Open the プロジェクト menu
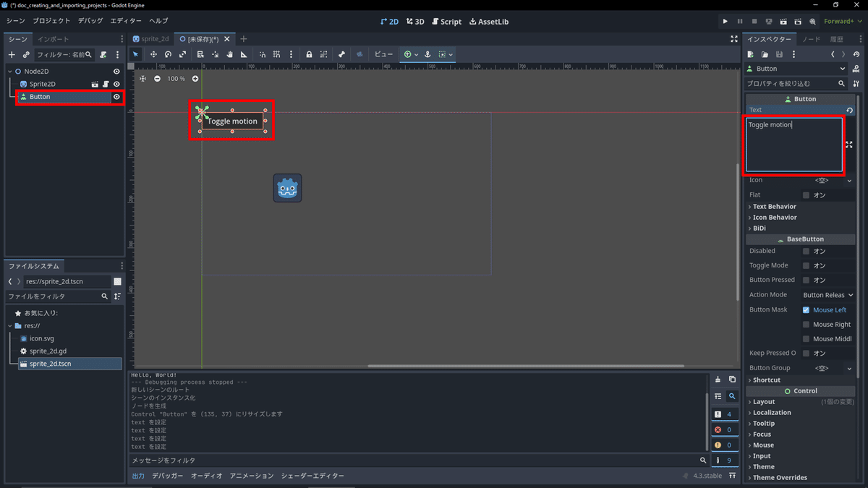This screenshot has height=488, width=868. tap(51, 22)
